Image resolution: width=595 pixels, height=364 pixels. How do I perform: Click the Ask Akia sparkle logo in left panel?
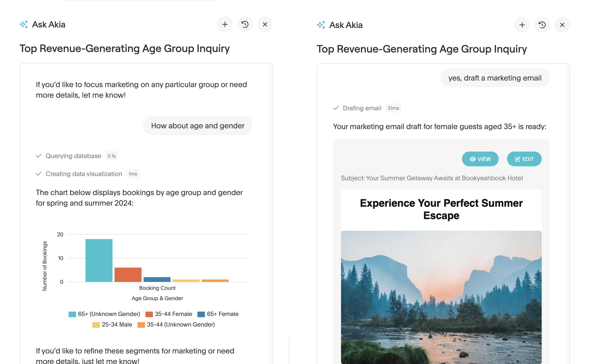point(24,24)
